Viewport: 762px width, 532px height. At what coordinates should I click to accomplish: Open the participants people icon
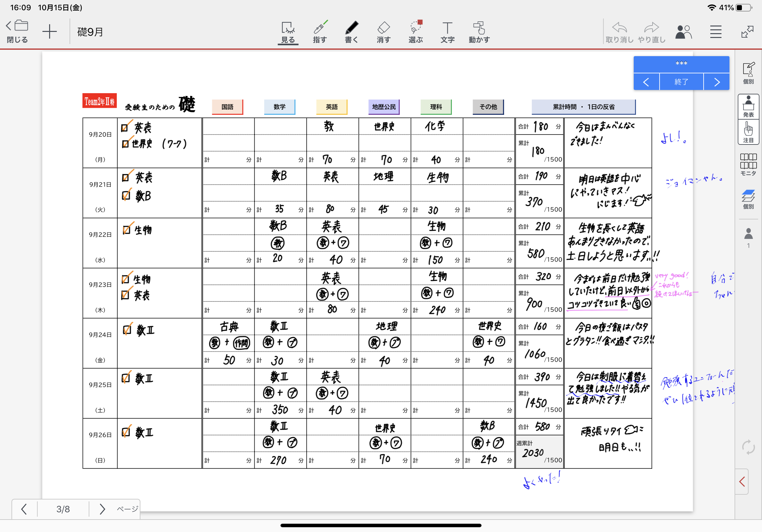coord(684,32)
